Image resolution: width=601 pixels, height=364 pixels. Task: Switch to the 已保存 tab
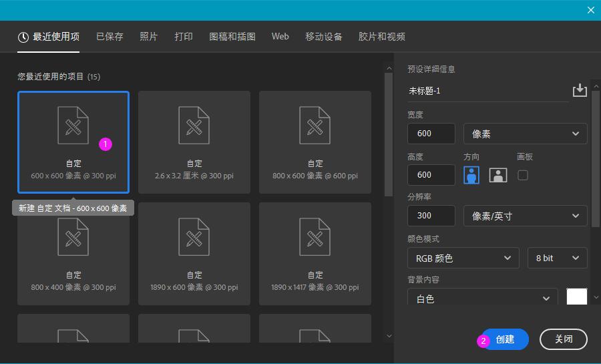click(x=110, y=37)
